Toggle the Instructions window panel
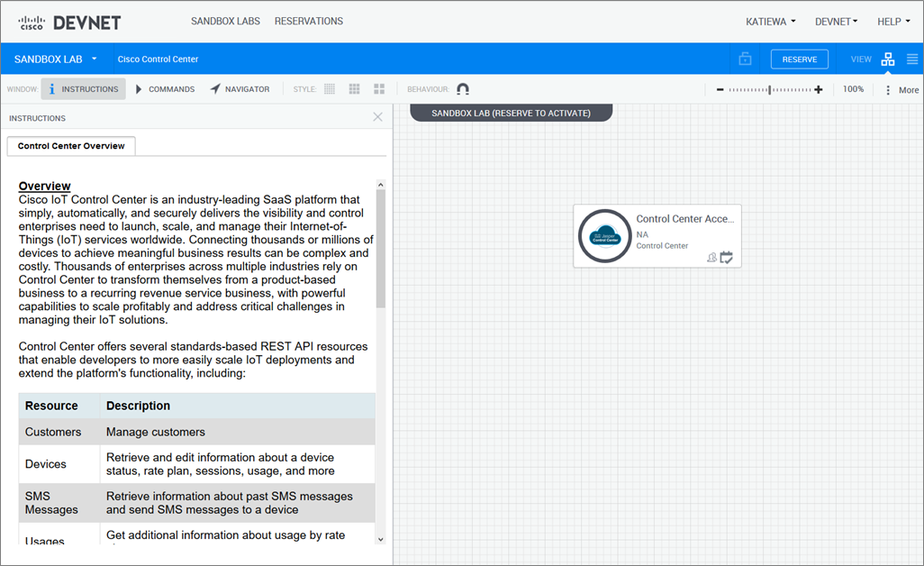 coord(83,89)
